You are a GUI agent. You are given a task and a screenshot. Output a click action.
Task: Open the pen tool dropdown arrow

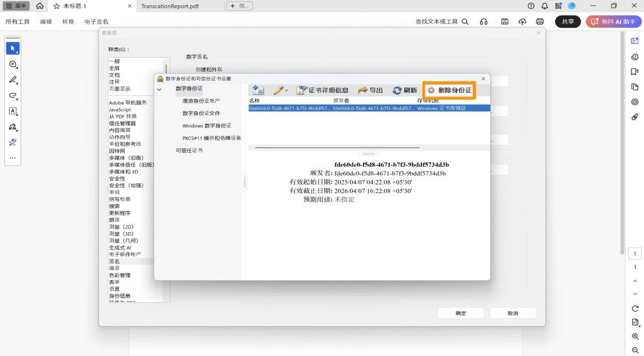point(287,91)
